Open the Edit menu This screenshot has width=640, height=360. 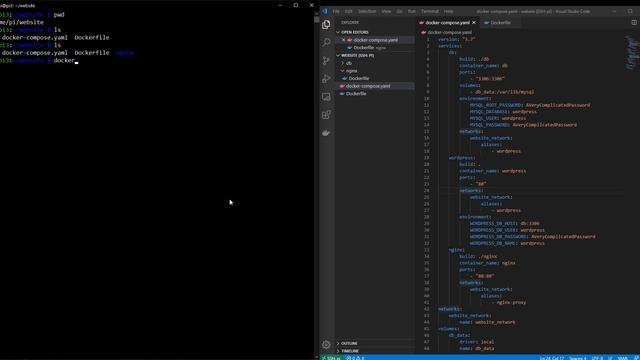pos(349,11)
